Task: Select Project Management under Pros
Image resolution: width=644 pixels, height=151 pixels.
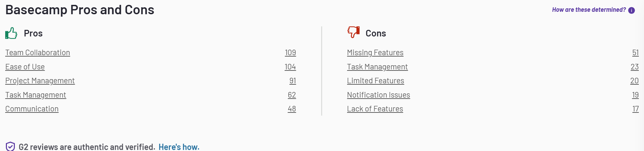Action: 40,81
